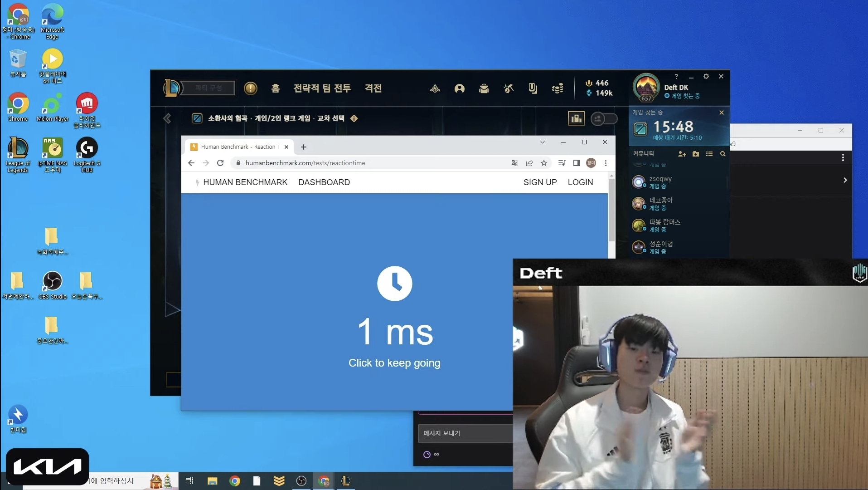Select the Melon Player desktop icon
The image size is (868, 490).
(x=53, y=108)
